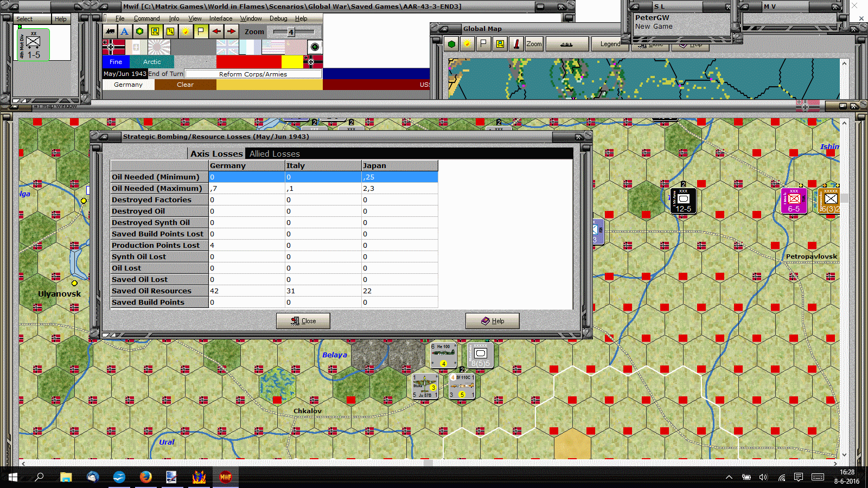The width and height of the screenshot is (868, 488).
Task: Open the Interface menu
Action: [x=221, y=18]
